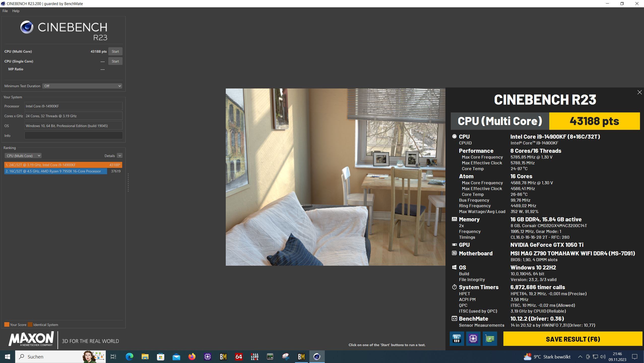Click the Info text field

click(73, 136)
